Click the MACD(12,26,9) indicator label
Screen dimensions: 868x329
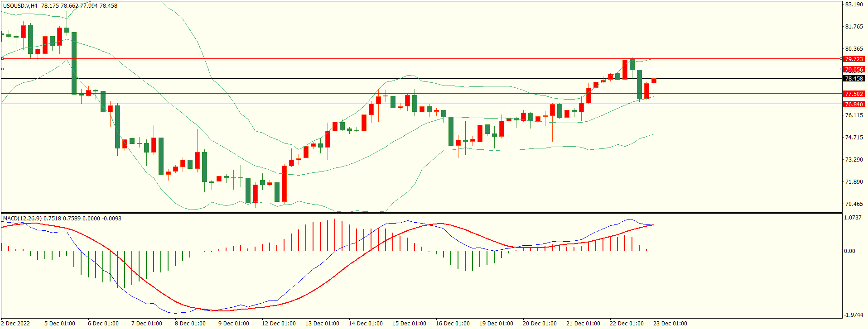(x=22, y=219)
